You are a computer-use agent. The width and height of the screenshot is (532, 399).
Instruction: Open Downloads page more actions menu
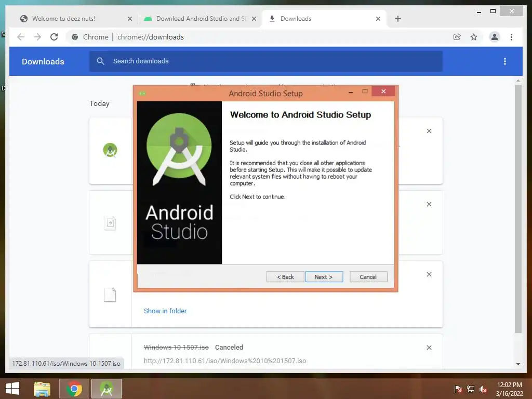(505, 61)
